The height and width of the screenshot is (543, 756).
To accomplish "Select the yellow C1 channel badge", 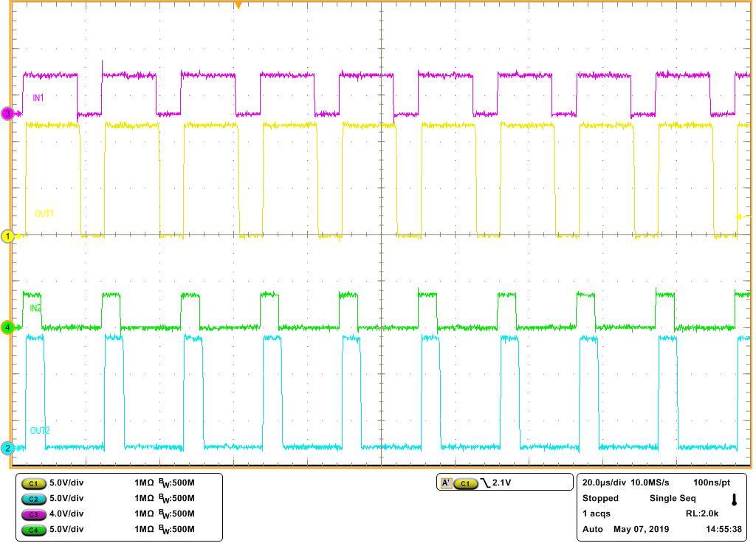I will 32,483.
